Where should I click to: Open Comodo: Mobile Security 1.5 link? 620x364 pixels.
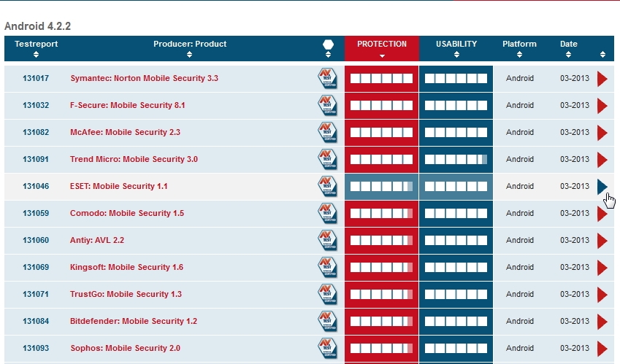127,213
